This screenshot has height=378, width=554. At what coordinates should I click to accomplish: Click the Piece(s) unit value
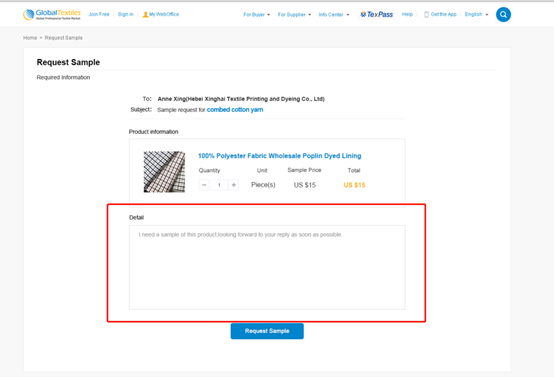pyautogui.click(x=263, y=185)
